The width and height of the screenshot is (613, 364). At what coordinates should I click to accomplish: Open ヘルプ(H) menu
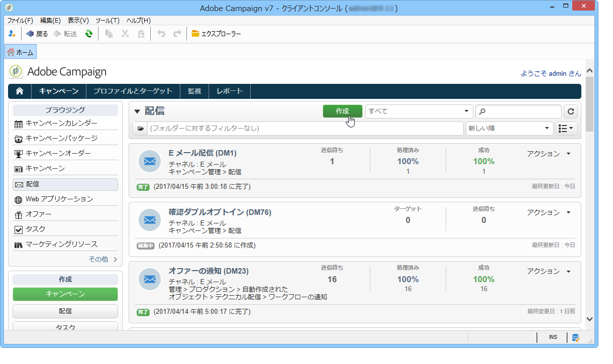[x=138, y=21]
